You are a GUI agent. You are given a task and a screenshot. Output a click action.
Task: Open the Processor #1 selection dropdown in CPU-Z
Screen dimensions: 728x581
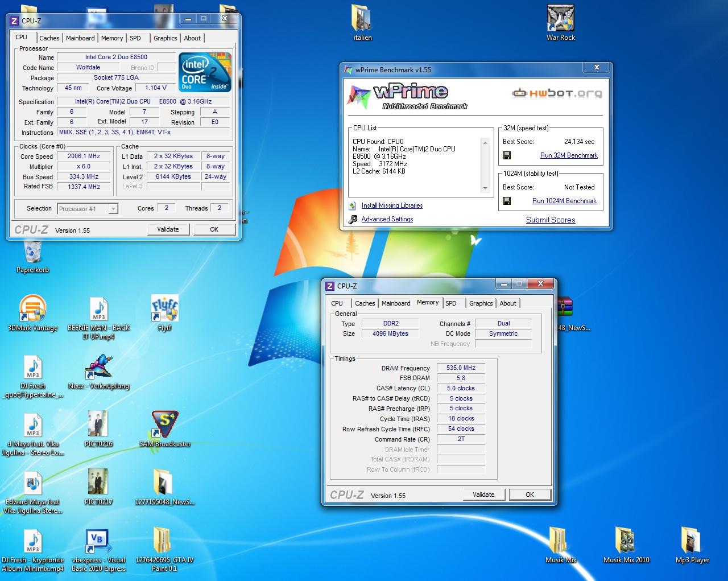(x=113, y=209)
